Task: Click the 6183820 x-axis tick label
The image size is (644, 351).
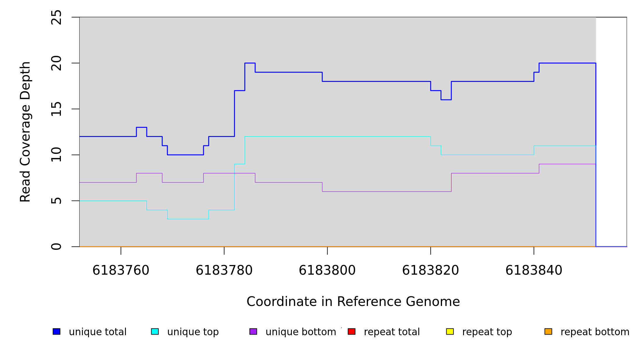Action: tap(431, 270)
